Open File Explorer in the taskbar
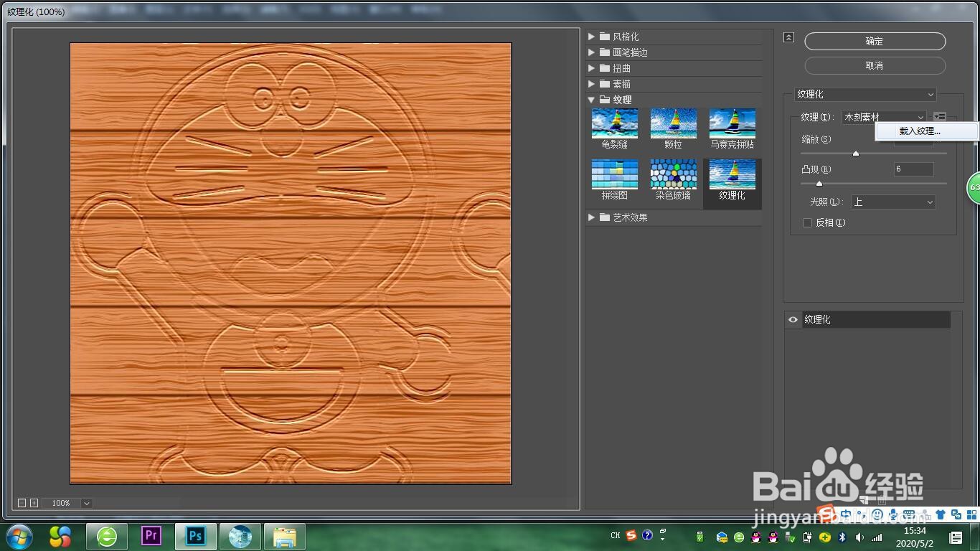 click(285, 536)
